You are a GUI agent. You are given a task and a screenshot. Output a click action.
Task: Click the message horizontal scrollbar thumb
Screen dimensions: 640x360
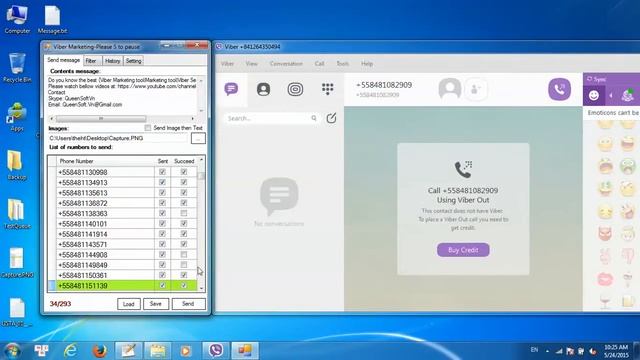[101, 119]
